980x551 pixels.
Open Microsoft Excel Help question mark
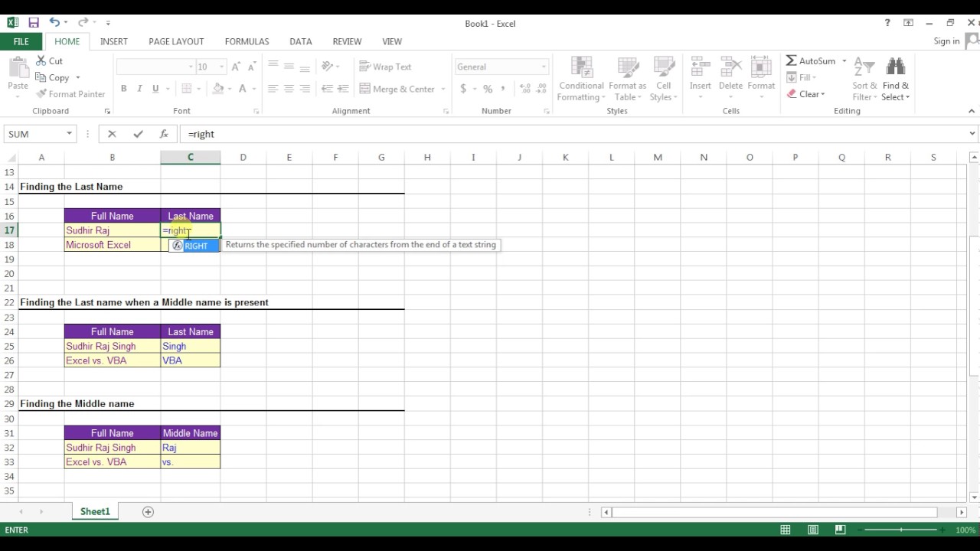(x=887, y=23)
